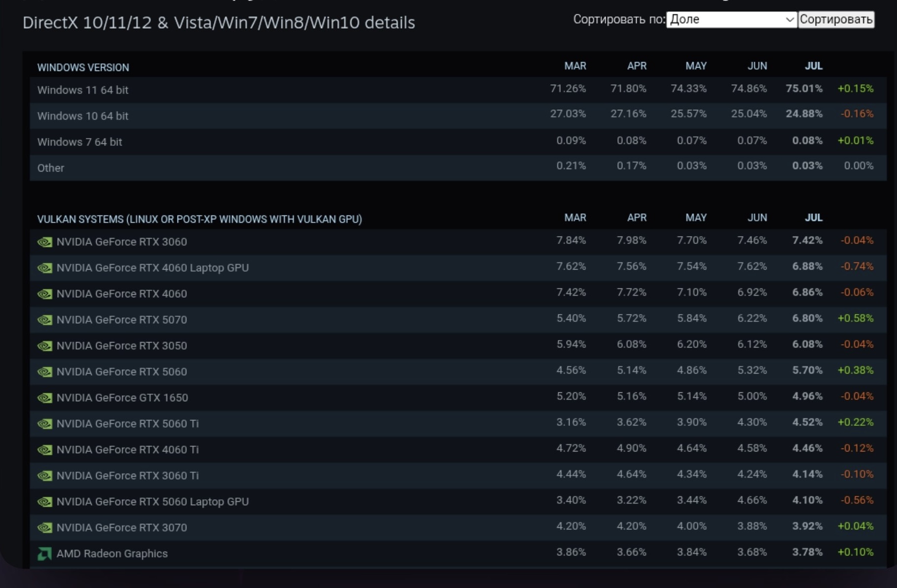Click NVIDIA logo beside RTX 3050
This screenshot has width=897, height=588.
coord(45,346)
